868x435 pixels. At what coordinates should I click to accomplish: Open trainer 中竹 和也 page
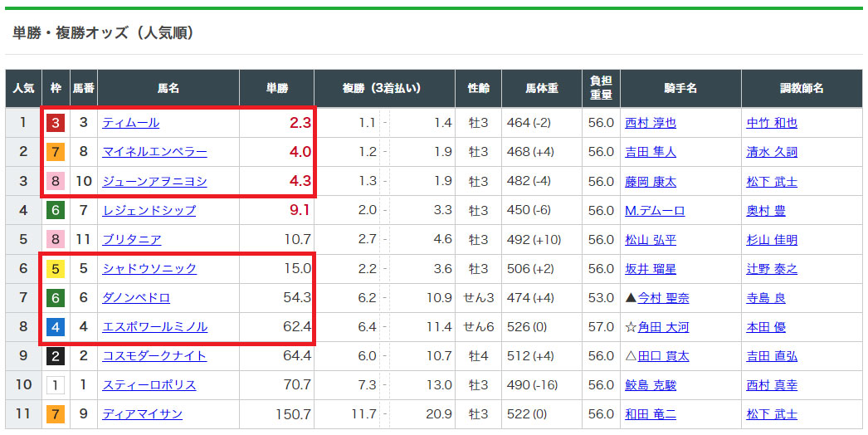[771, 123]
